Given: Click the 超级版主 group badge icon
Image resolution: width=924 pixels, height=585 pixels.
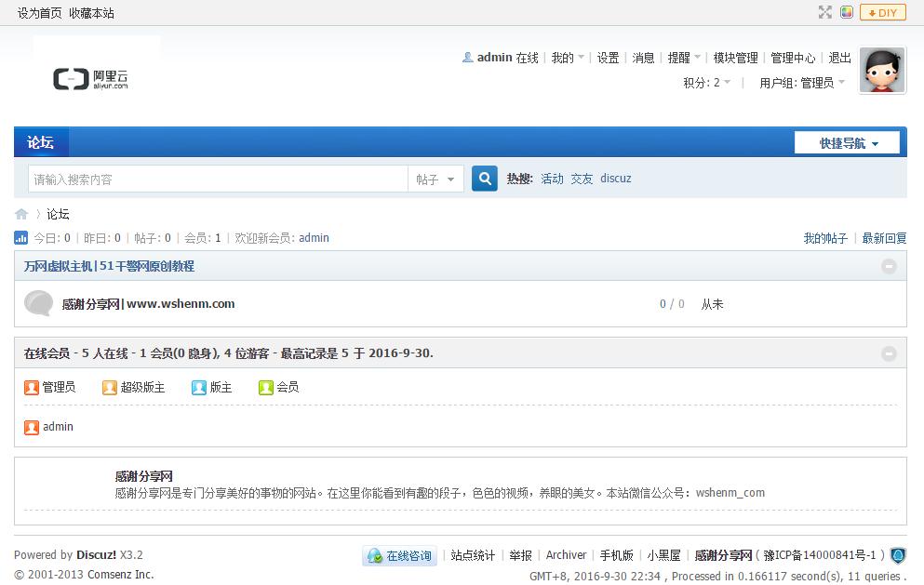Looking at the screenshot, I should [x=109, y=387].
